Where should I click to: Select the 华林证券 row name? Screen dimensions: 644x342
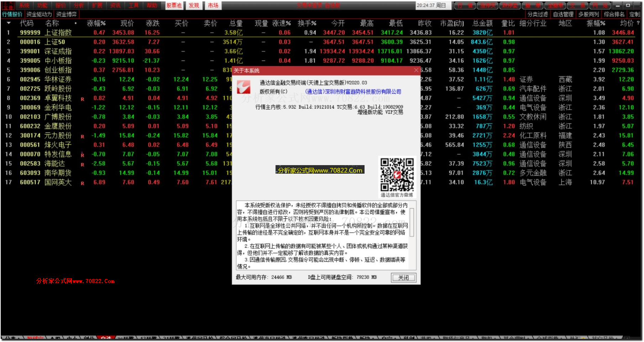click(x=58, y=79)
